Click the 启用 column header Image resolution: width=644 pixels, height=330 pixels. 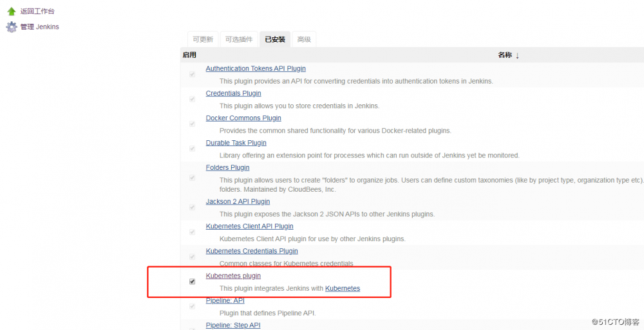[x=189, y=55]
